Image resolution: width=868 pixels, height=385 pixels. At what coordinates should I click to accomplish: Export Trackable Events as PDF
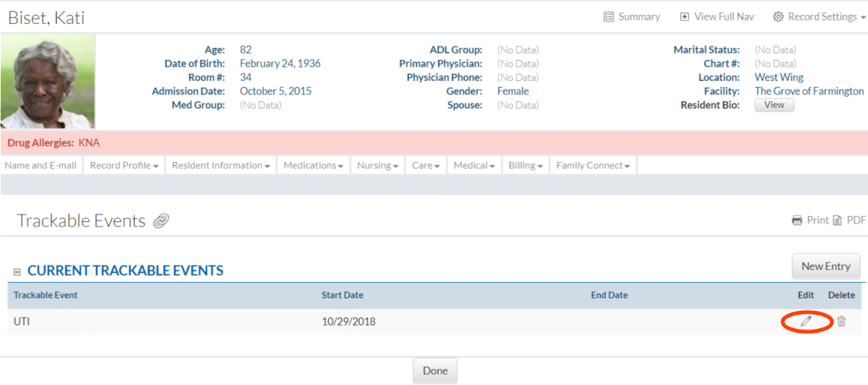pos(849,220)
